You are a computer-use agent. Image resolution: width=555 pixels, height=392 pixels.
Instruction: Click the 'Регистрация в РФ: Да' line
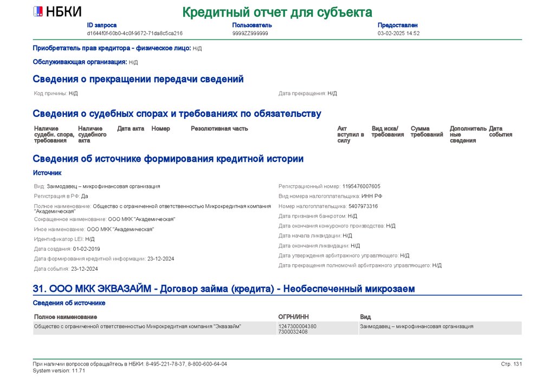tap(61, 196)
